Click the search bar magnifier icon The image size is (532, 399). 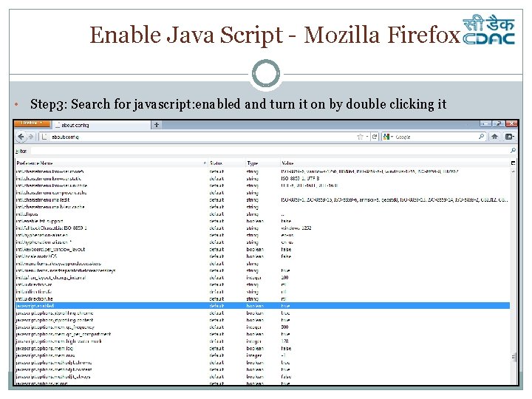(482, 137)
